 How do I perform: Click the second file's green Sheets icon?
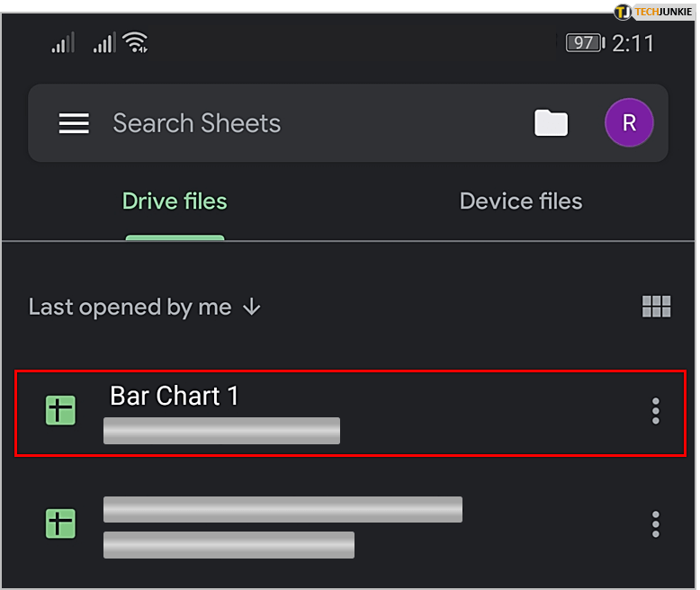coord(60,523)
